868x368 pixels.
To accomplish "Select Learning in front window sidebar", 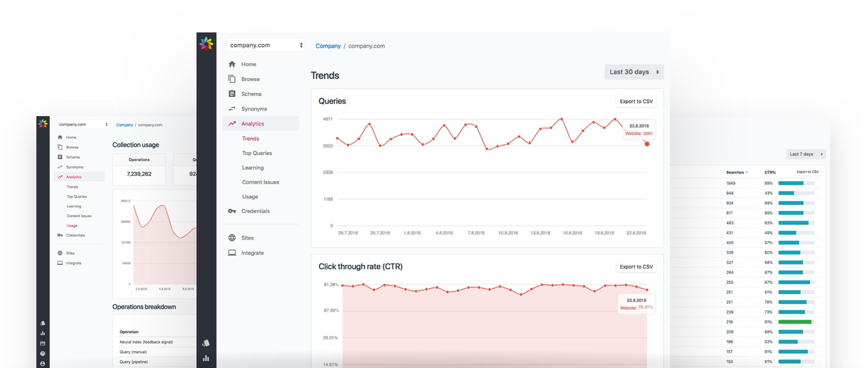I will coord(253,167).
